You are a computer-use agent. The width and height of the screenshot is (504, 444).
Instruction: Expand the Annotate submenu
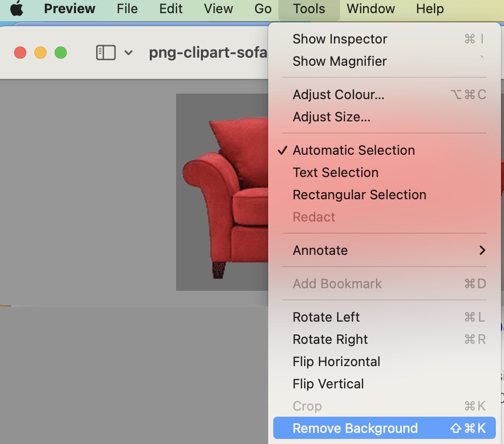click(384, 250)
